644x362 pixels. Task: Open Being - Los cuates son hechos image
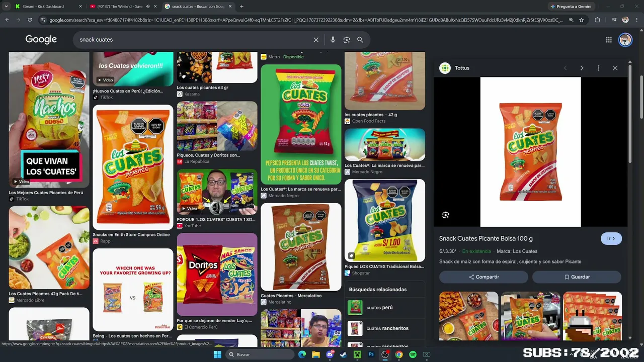pos(133,290)
